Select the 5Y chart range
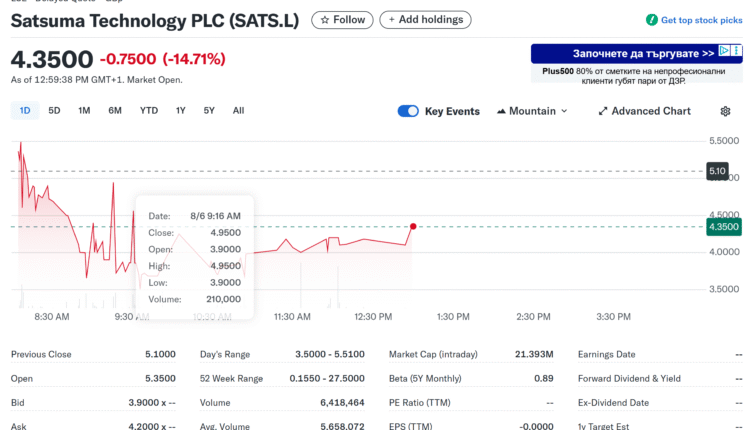Viewport: 750px width, 430px height. pos(209,111)
